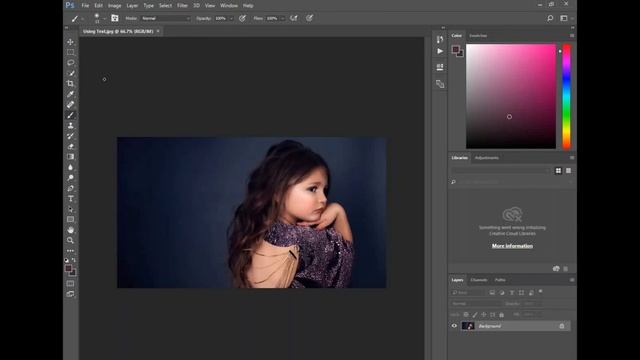Select the Spot Healing Brush tool
This screenshot has height=360, width=640.
coord(70,104)
